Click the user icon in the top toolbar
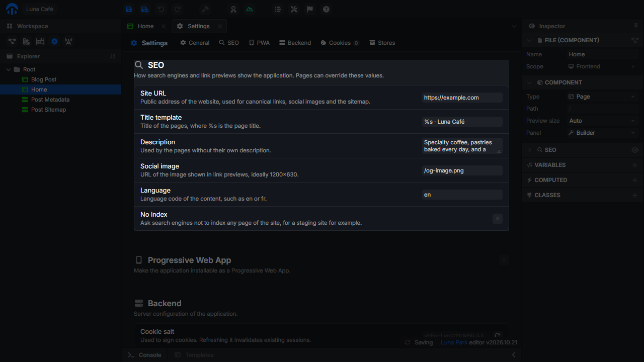 click(233, 9)
